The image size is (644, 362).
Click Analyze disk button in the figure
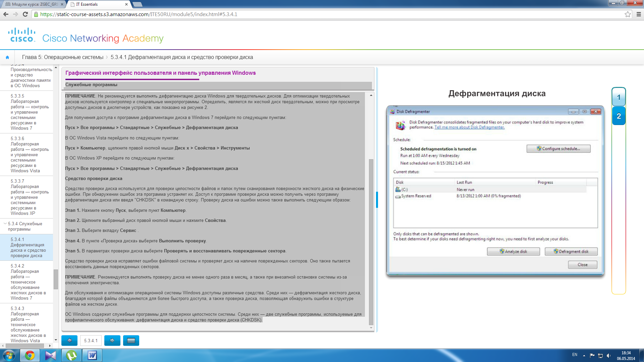pos(513,251)
